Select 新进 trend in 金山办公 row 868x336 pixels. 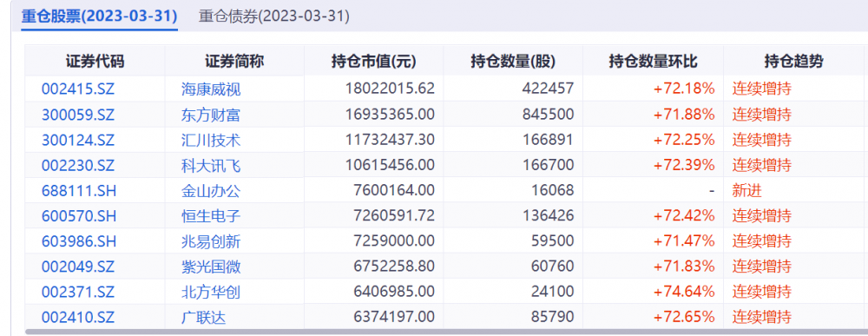[746, 190]
